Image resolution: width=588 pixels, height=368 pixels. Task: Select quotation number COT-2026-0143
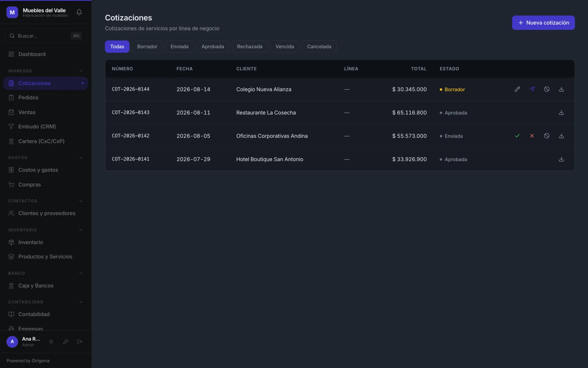pos(130,113)
